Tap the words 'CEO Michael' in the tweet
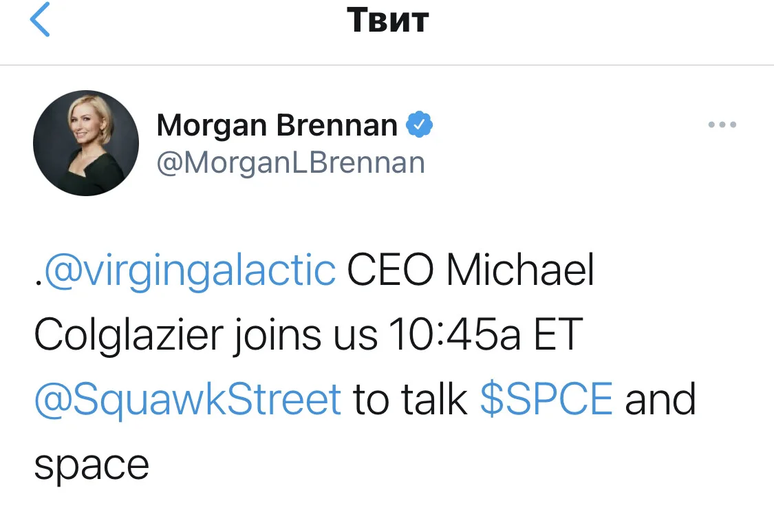 [471, 270]
